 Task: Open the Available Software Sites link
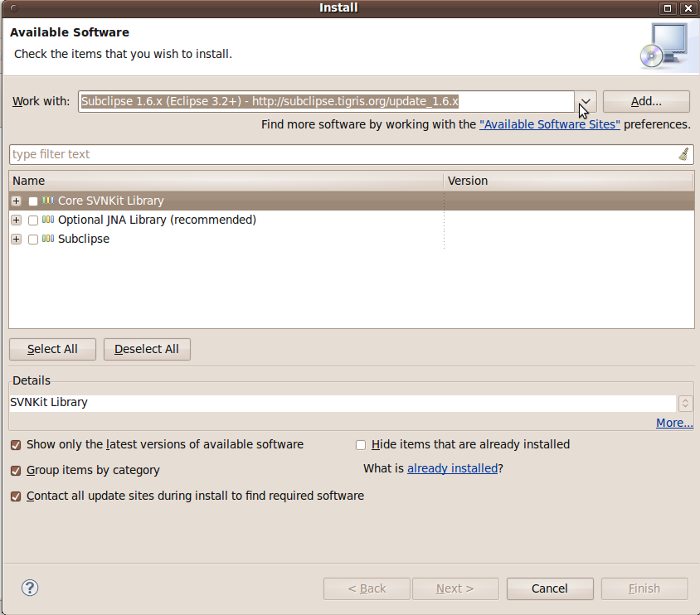(x=549, y=124)
